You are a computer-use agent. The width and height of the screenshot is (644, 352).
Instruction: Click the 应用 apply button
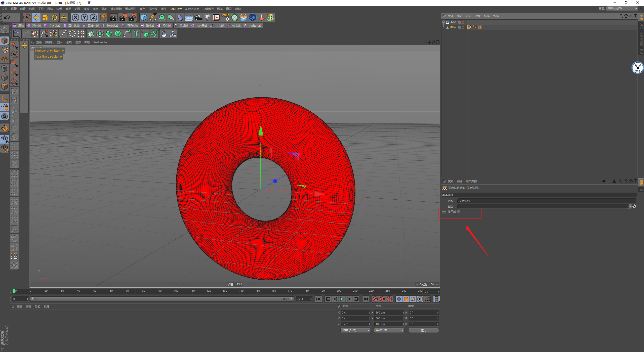(x=423, y=330)
